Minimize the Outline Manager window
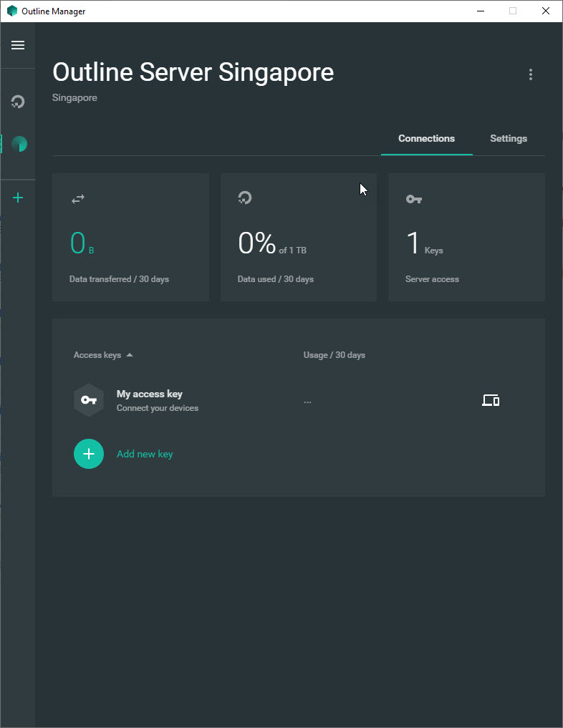The height and width of the screenshot is (728, 563). pos(481,11)
